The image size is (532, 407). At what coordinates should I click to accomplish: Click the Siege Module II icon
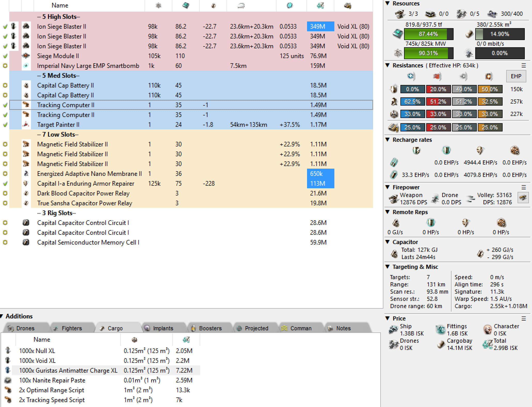point(26,56)
